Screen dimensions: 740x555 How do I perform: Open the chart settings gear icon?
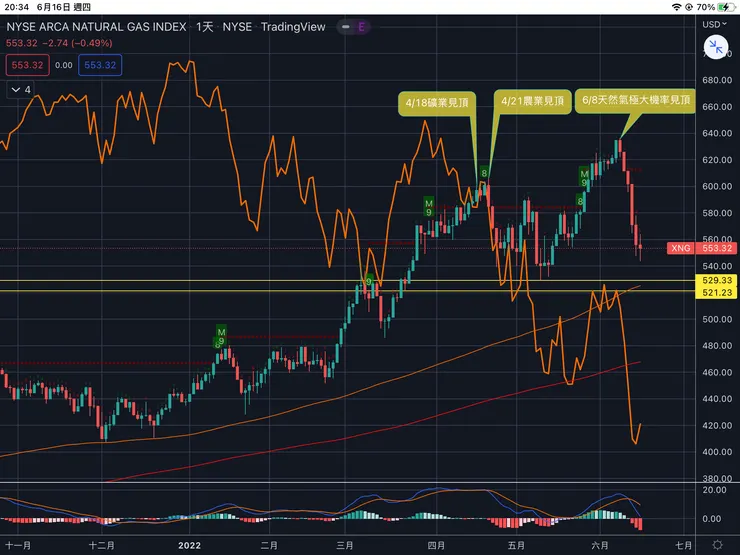pyautogui.click(x=717, y=545)
